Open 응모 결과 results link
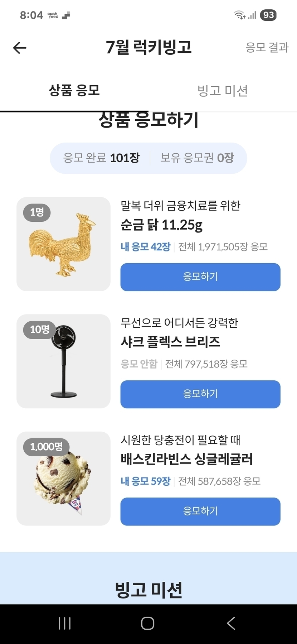The image size is (297, 644). click(x=267, y=47)
